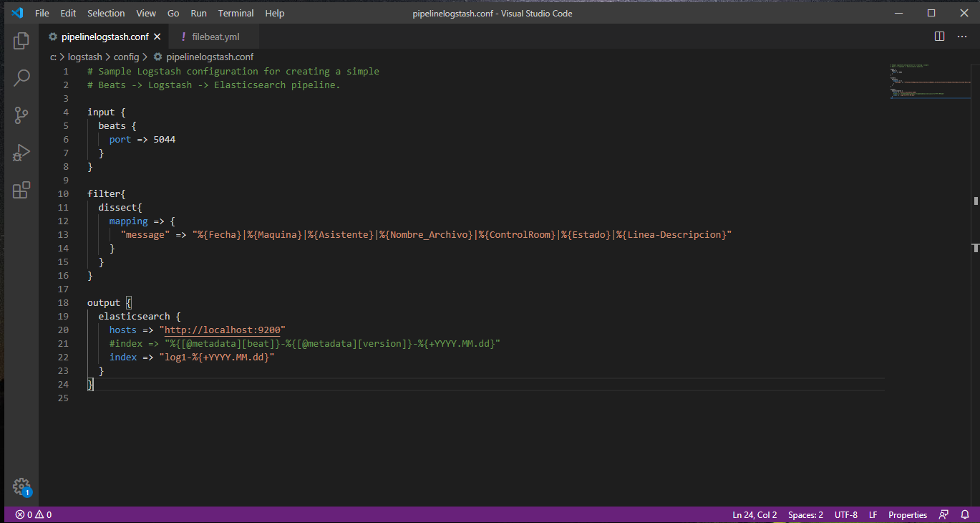The height and width of the screenshot is (523, 980).
Task: Click the feedback icon in the status bar
Action: (944, 514)
